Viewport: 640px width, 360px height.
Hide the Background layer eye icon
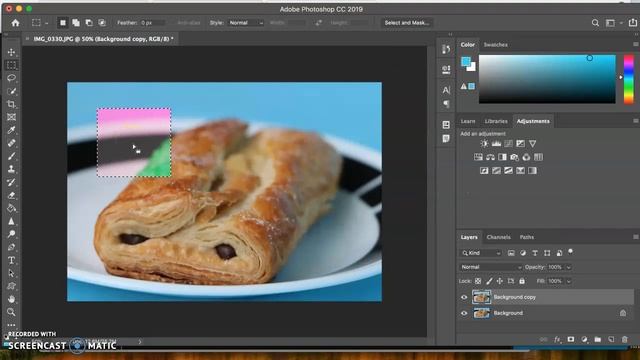point(464,313)
